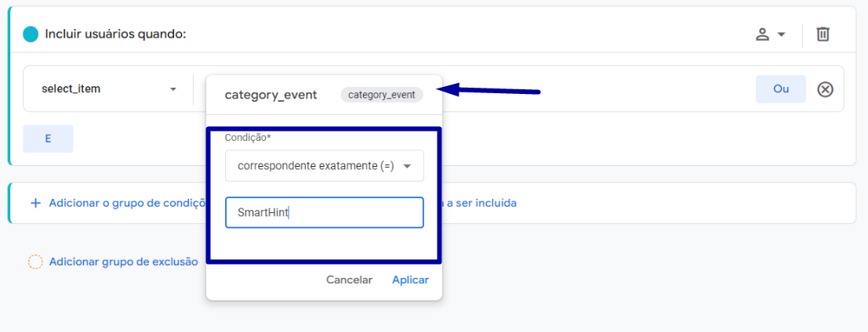868x332 pixels.
Task: Expand the small arrow beside the person icon
Action: [781, 34]
